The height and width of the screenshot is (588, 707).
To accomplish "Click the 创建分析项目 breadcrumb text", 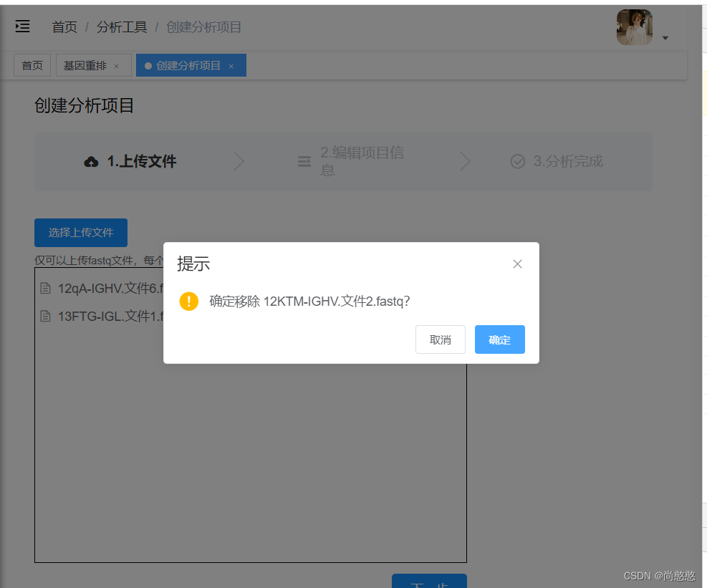I will 204,27.
